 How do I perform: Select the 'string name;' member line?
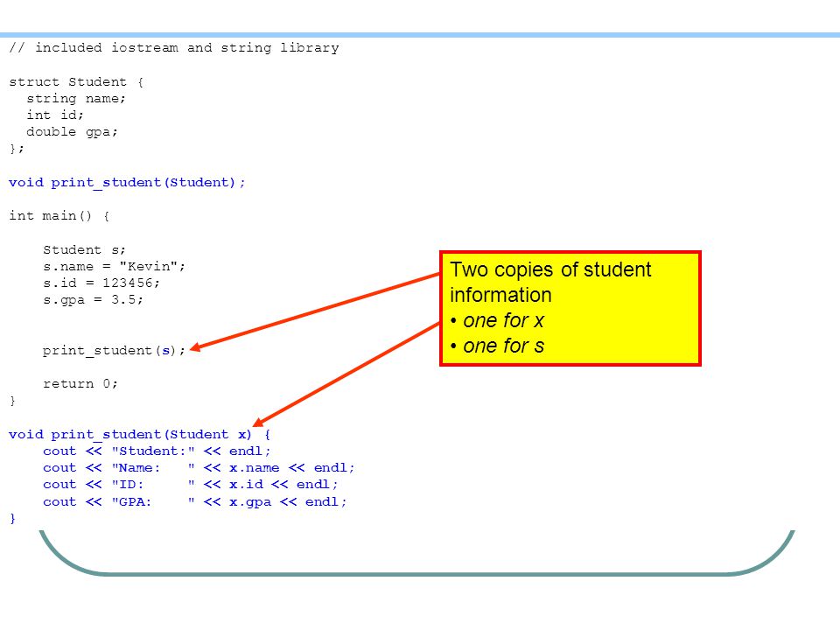pos(76,99)
